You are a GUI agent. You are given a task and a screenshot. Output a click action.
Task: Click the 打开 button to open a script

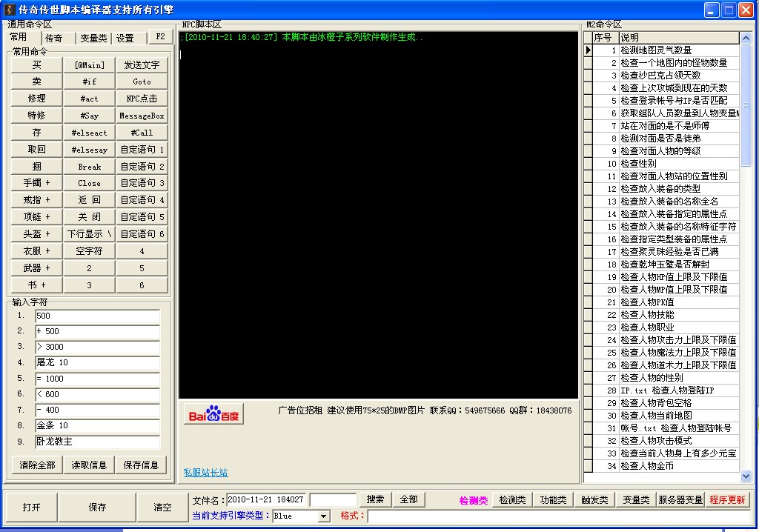click(32, 507)
